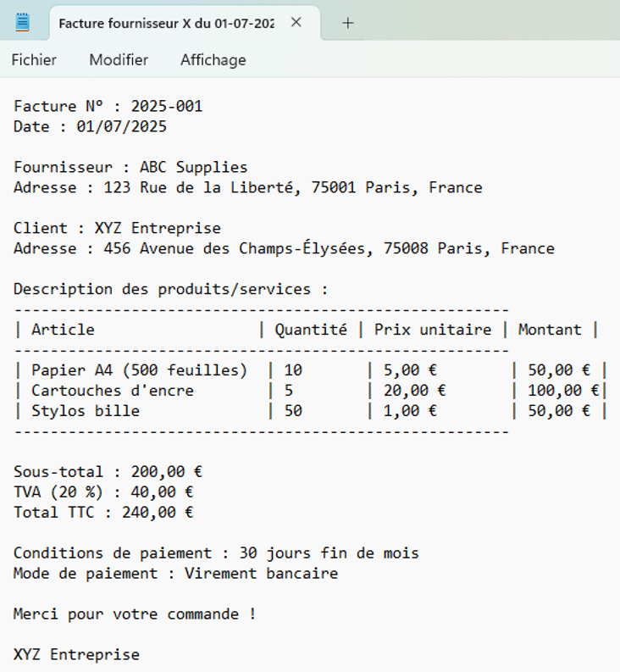Click the date 01/07/2025 in the text

[x=121, y=127]
